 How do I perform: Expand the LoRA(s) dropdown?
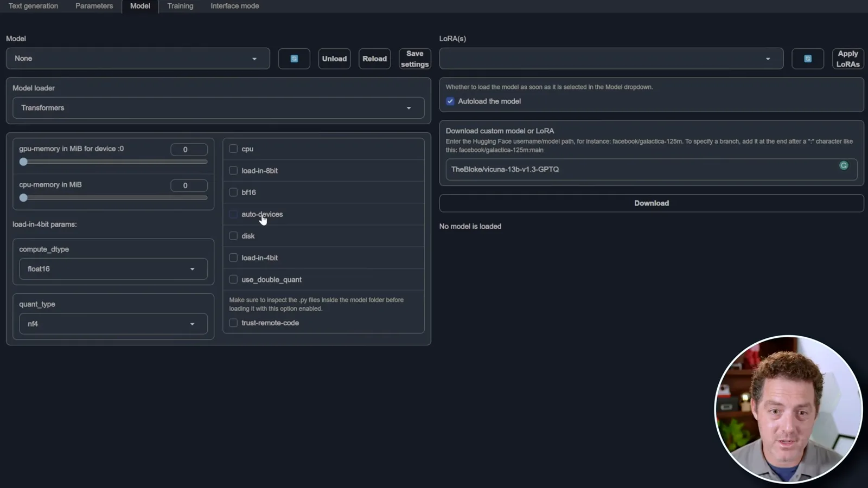point(611,59)
